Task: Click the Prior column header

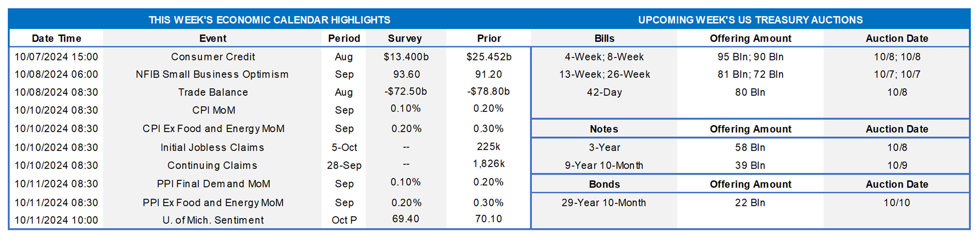Action: point(489,38)
